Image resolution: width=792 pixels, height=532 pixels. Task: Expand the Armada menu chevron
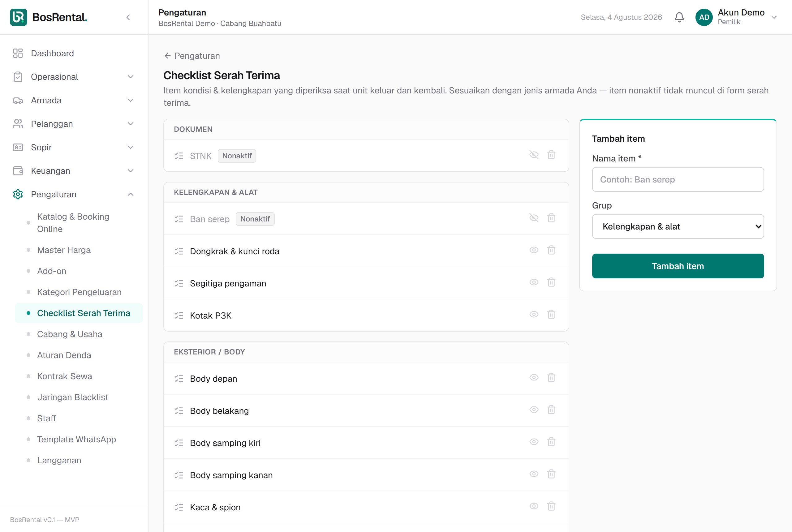click(x=131, y=101)
